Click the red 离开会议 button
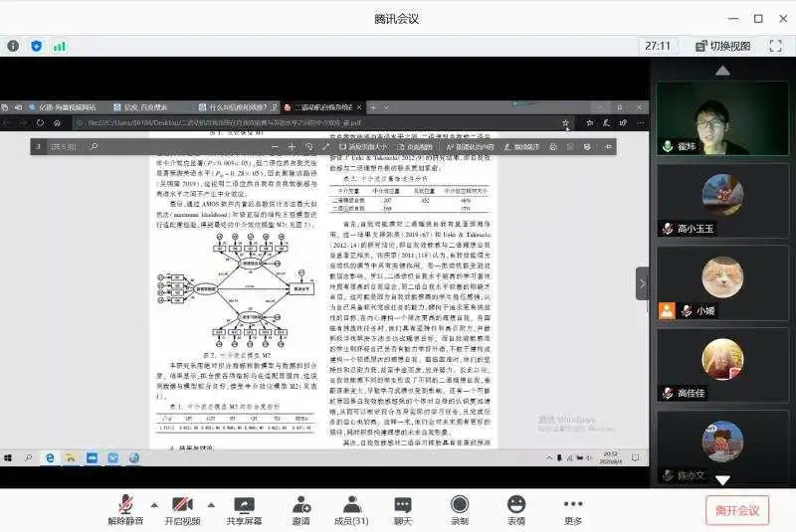Viewport: 796px width, 532px height. [x=736, y=510]
